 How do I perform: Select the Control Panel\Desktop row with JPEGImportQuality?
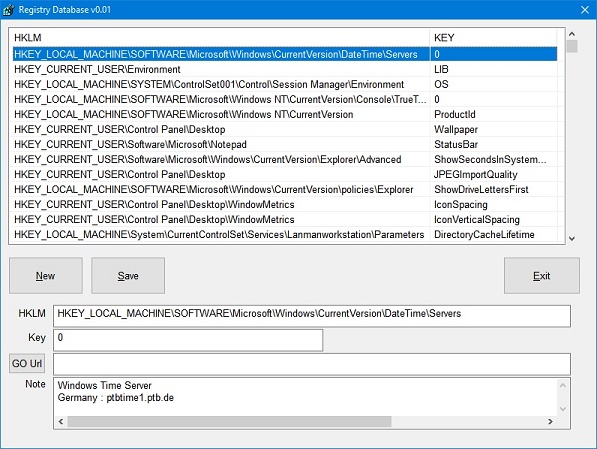(x=285, y=174)
